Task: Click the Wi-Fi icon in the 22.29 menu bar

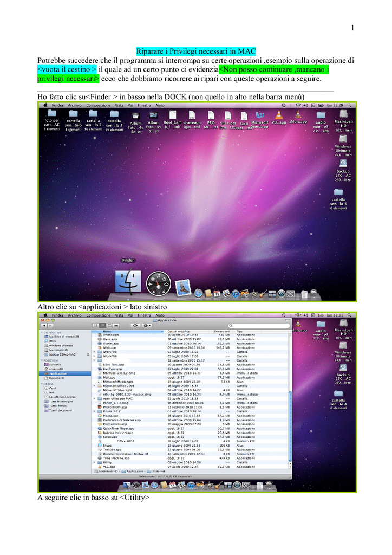Action: tap(298, 105)
